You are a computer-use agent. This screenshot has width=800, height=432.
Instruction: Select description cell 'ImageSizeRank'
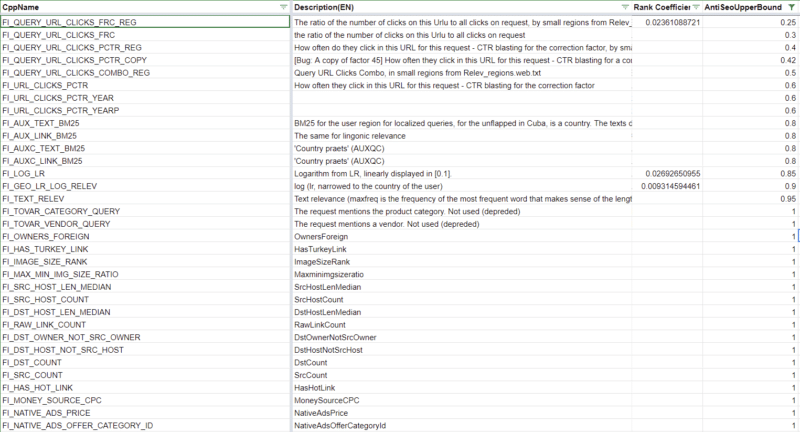point(461,262)
